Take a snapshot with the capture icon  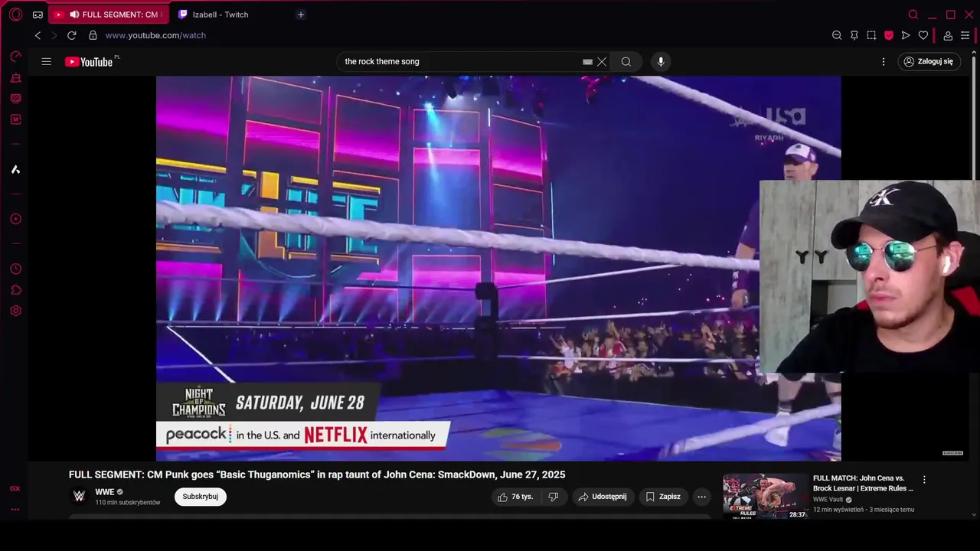point(871,35)
